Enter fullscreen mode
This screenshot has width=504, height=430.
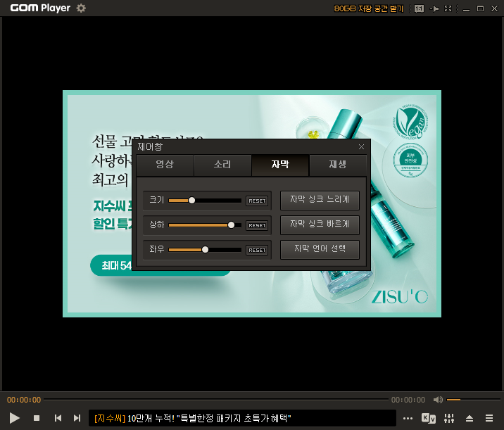coord(448,8)
